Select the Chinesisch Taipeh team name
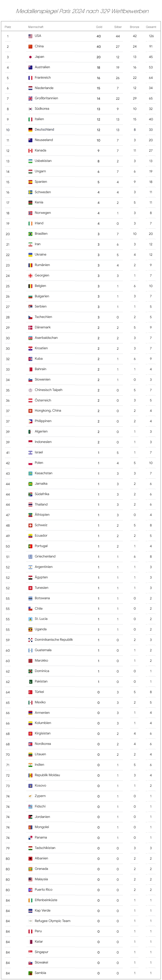 48,390
